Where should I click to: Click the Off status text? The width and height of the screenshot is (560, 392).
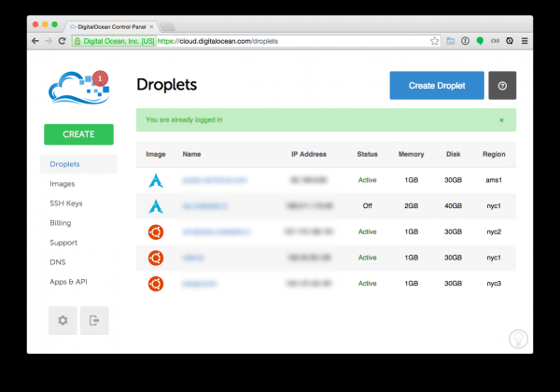367,206
